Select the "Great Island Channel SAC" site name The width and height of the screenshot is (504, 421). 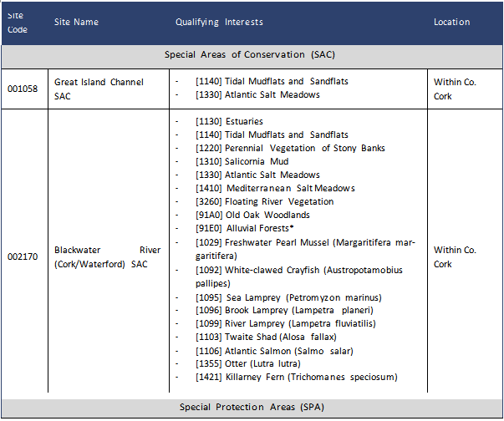(x=99, y=88)
